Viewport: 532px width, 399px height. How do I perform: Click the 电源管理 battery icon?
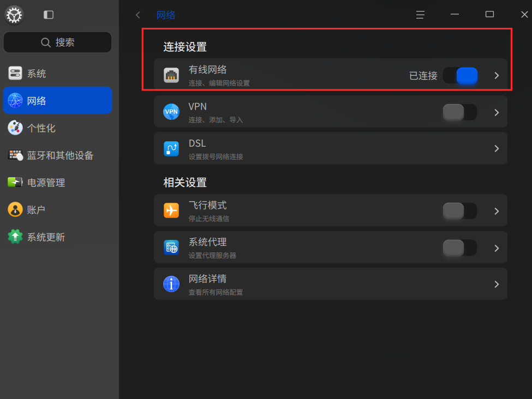pyautogui.click(x=15, y=183)
